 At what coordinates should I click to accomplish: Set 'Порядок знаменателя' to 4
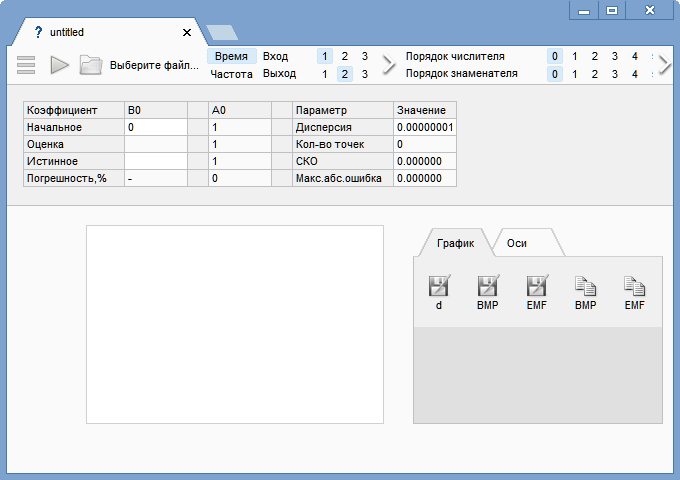634,74
